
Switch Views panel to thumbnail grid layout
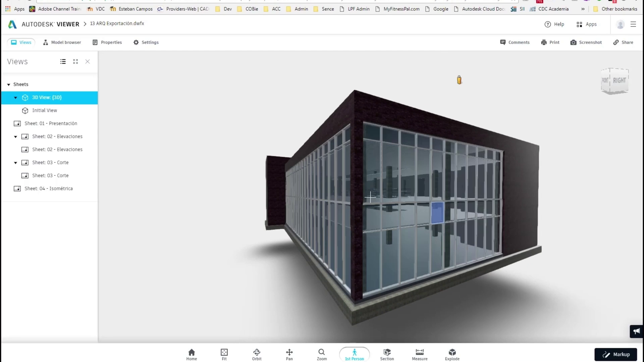[75, 62]
